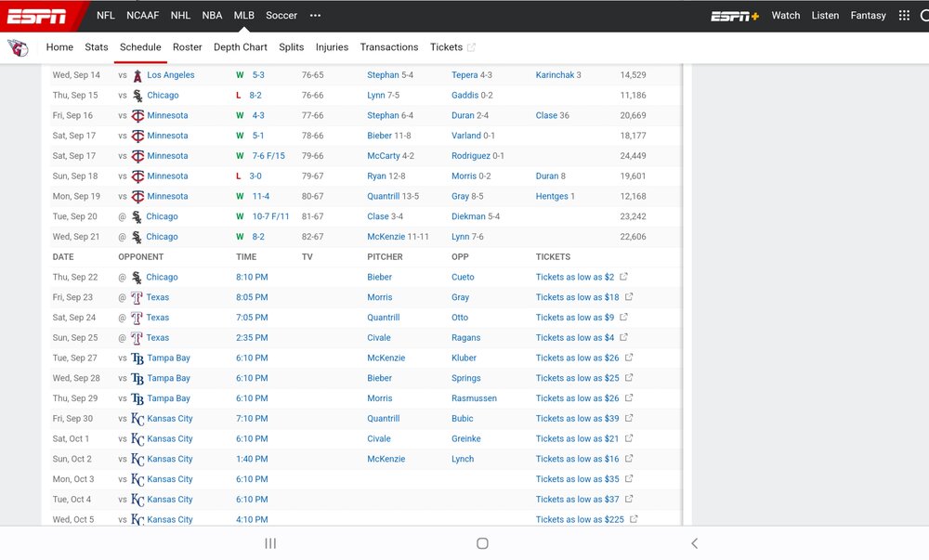Switch to the Depth Chart tab
The image size is (929, 560).
click(x=240, y=47)
